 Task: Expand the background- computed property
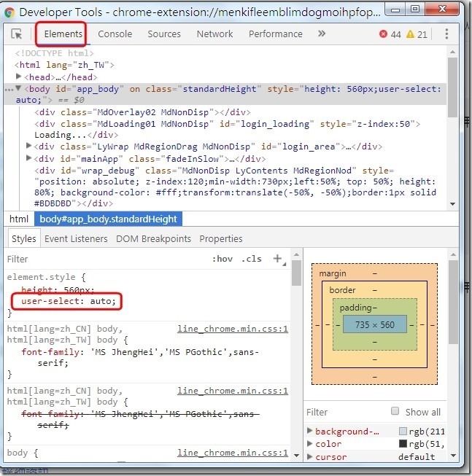coord(309,431)
